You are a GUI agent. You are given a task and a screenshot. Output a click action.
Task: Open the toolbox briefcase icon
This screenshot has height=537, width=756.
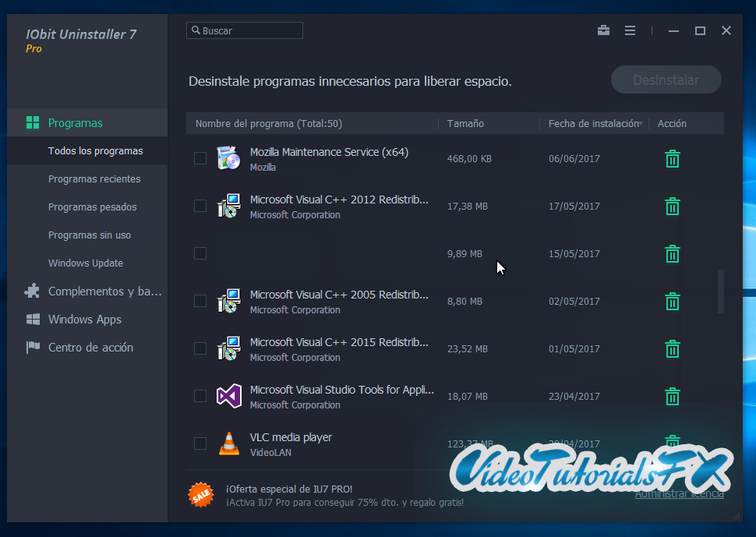[x=603, y=30]
